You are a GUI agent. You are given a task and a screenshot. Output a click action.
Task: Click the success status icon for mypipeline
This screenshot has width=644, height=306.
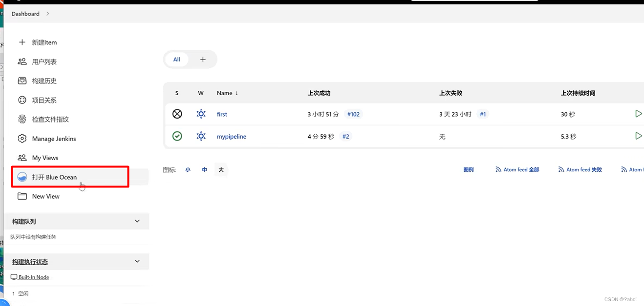tap(177, 136)
